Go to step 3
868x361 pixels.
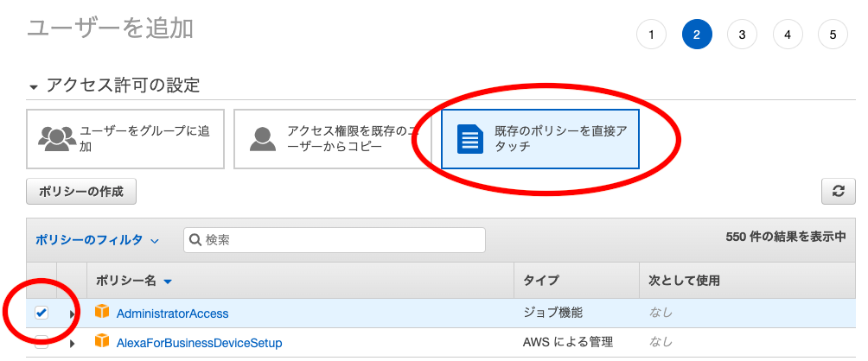(742, 35)
